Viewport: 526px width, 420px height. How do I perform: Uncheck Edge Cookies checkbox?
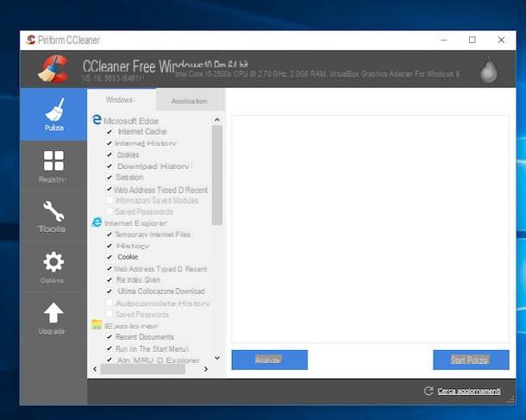[x=110, y=154]
